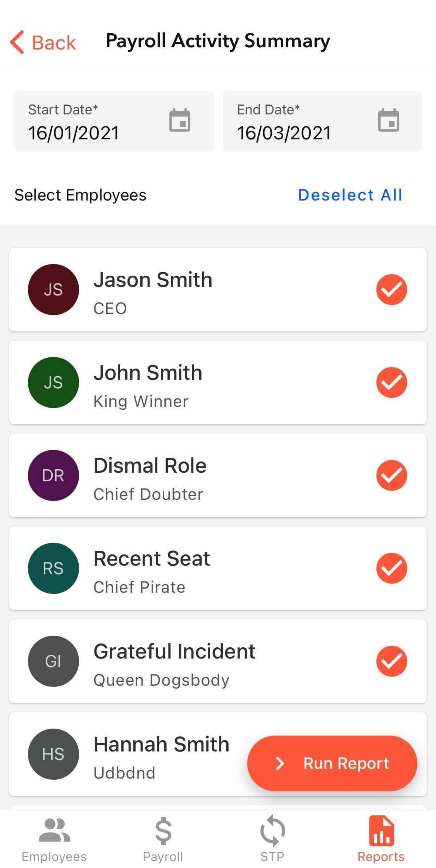
Task: Toggle Dismal Role's selection checkmark
Action: [x=391, y=475]
